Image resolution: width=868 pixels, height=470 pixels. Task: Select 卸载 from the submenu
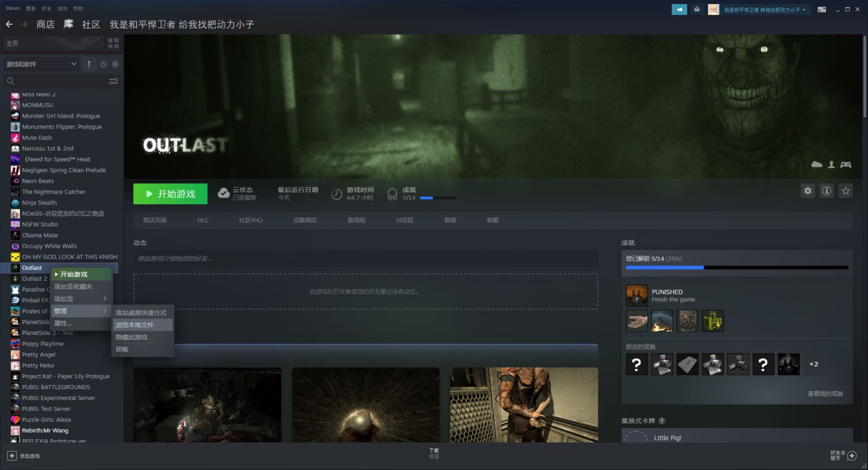coord(143,349)
